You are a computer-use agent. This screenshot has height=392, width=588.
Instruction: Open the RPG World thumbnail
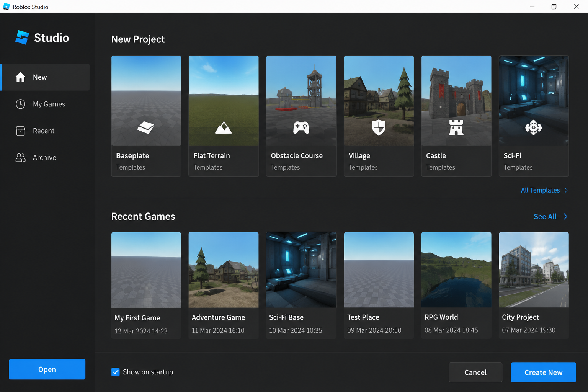[456, 270]
